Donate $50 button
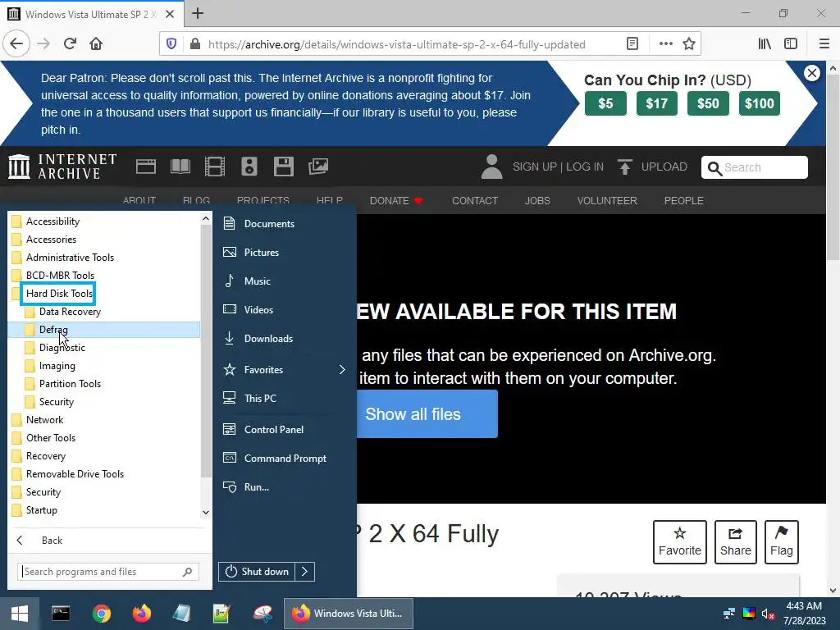 pos(708,103)
